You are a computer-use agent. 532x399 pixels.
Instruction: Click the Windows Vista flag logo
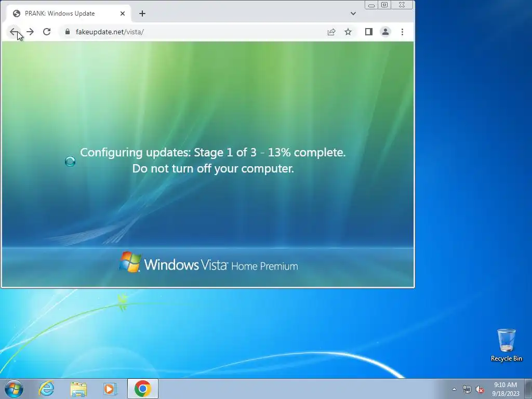pyautogui.click(x=130, y=262)
